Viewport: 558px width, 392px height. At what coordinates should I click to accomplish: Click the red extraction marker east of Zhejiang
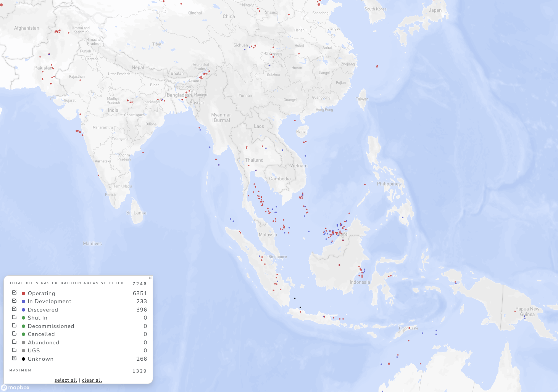(x=377, y=66)
